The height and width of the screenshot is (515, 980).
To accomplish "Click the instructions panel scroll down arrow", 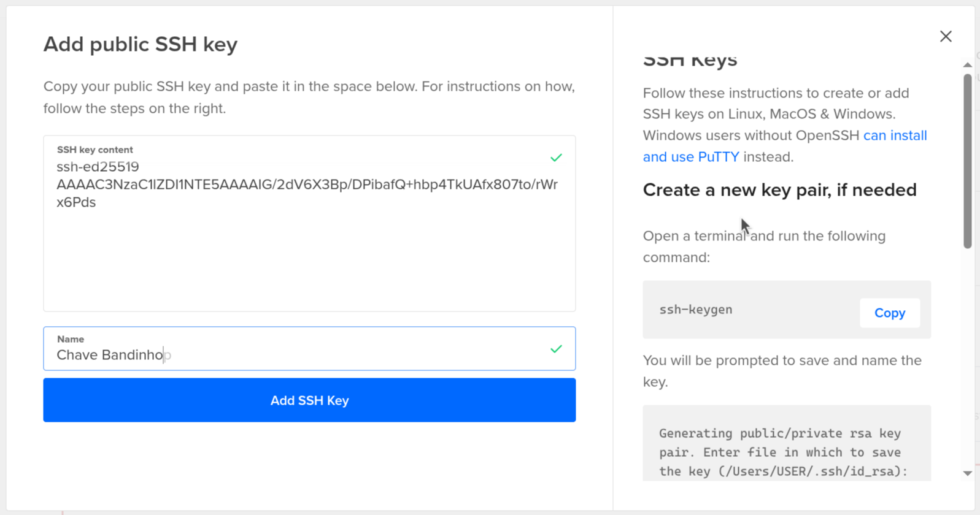I will tap(967, 473).
